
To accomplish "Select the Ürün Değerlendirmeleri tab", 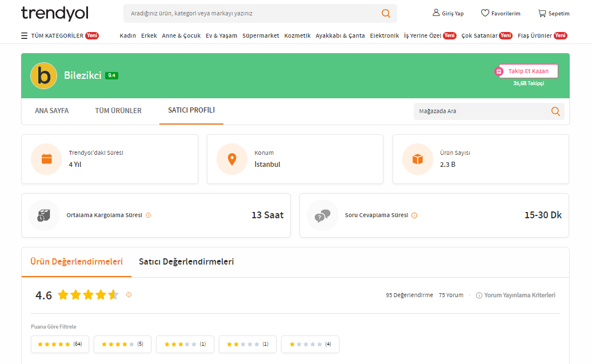I will click(77, 262).
